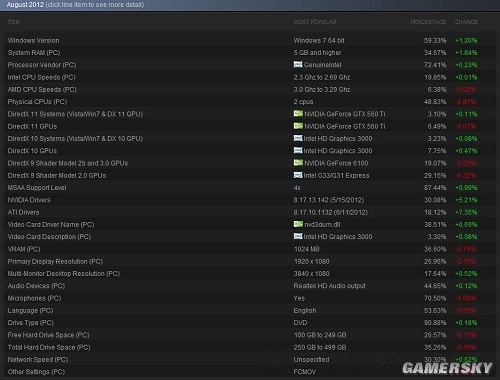
Task: Click NVIDIA icon beside nvd3dum.dll
Action: [x=298, y=224]
